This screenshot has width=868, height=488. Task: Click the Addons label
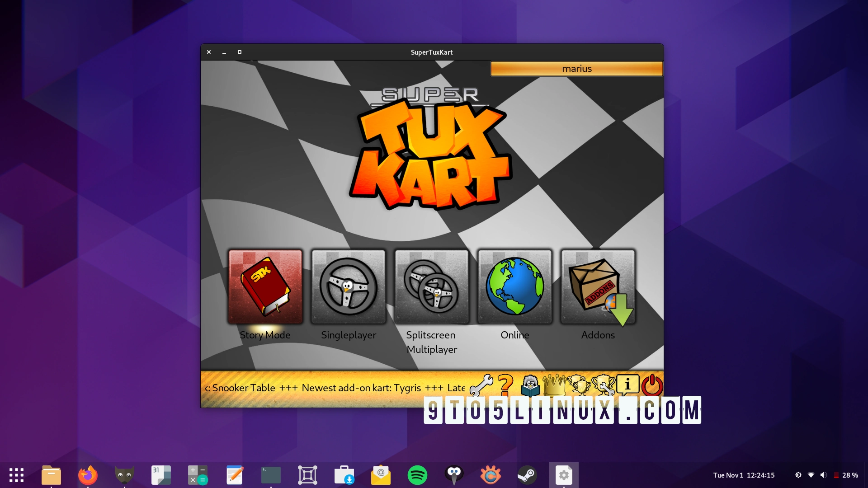tap(598, 335)
